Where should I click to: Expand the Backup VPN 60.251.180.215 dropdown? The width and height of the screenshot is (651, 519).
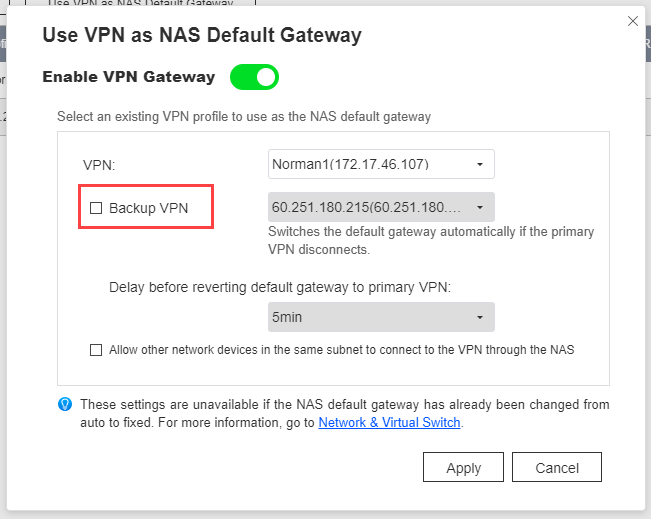coord(381,207)
